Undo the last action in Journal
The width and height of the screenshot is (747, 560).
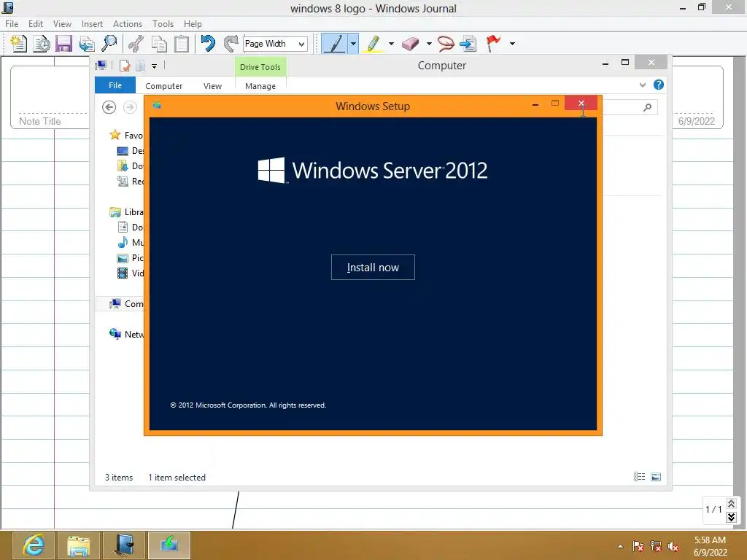coord(208,44)
